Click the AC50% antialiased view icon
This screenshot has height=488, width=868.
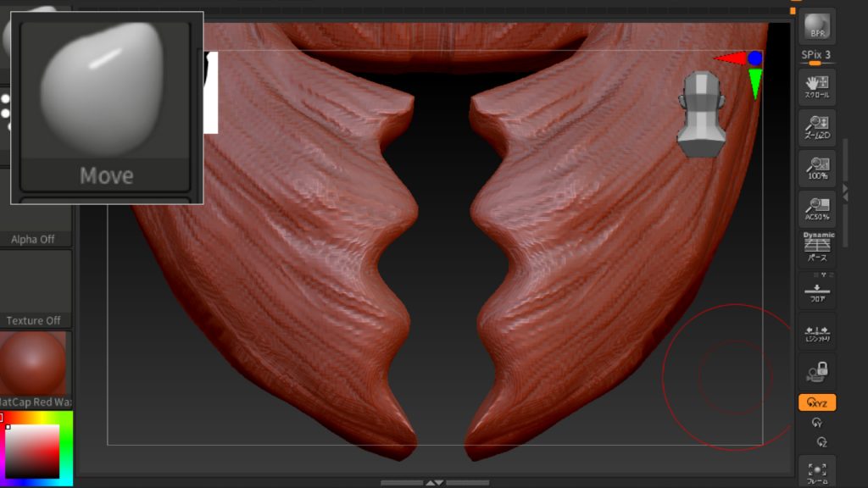(815, 209)
